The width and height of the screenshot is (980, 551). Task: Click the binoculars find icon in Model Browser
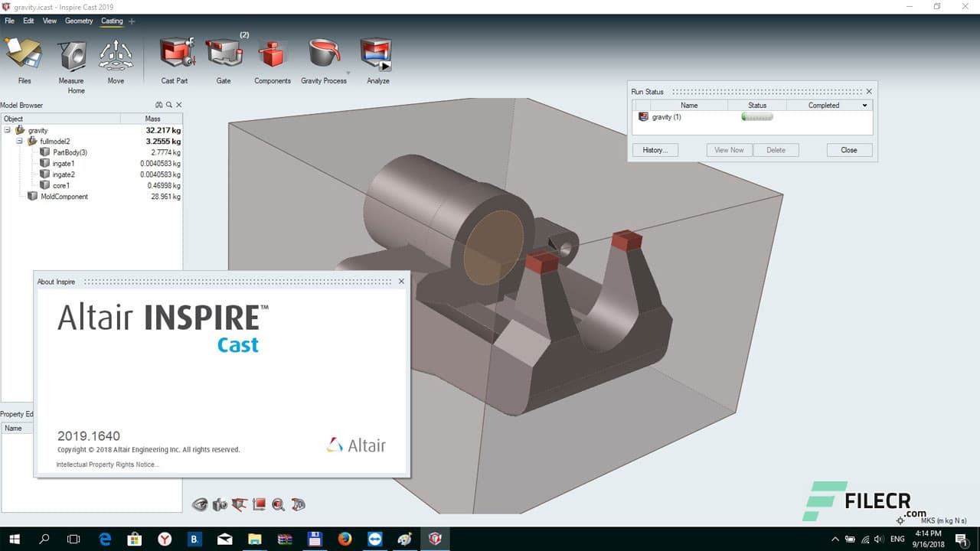pos(159,105)
